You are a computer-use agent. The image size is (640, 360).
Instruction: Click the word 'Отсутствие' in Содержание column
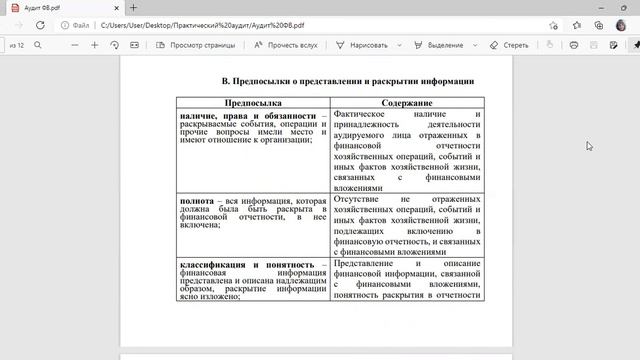click(355, 199)
